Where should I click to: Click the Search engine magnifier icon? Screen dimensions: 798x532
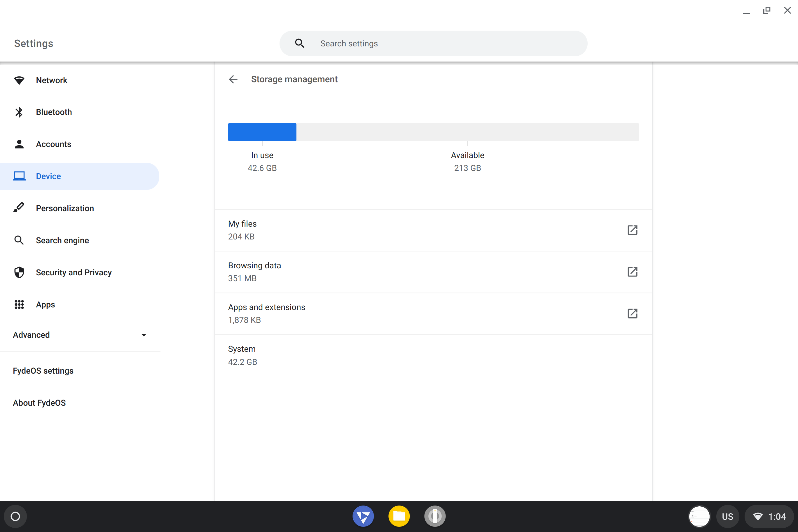(x=19, y=240)
